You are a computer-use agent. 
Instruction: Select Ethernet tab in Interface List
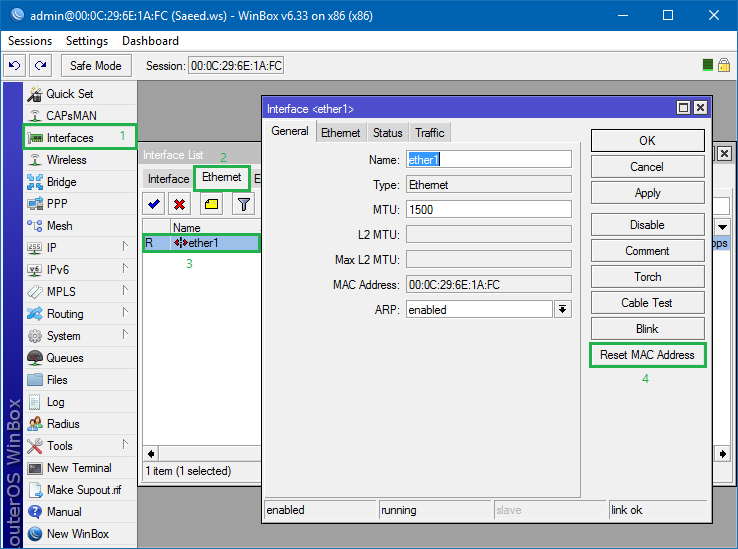tap(221, 178)
